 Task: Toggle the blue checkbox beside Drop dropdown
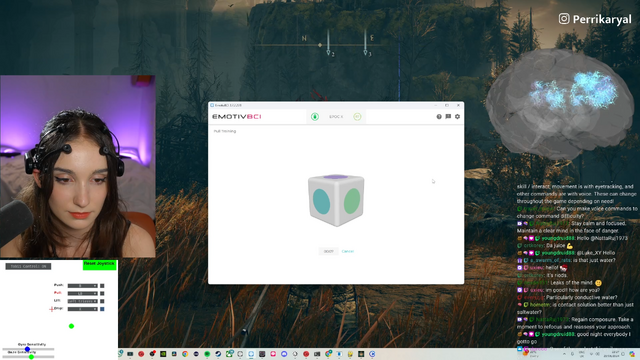102,309
